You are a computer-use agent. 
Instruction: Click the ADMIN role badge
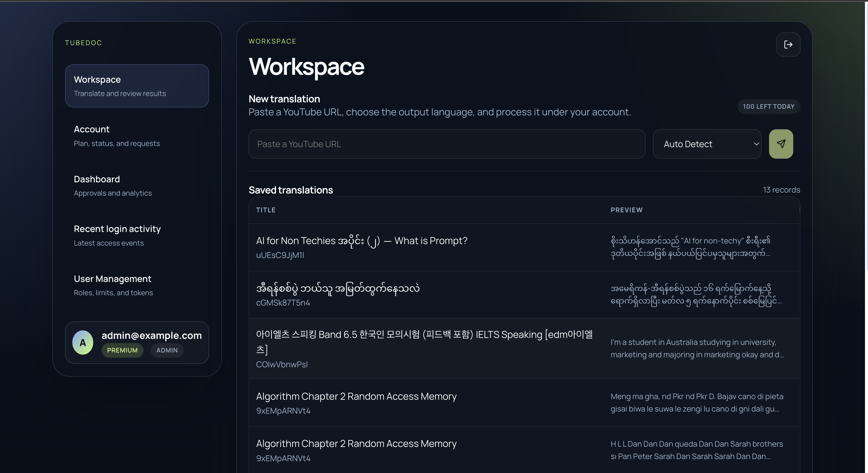167,350
